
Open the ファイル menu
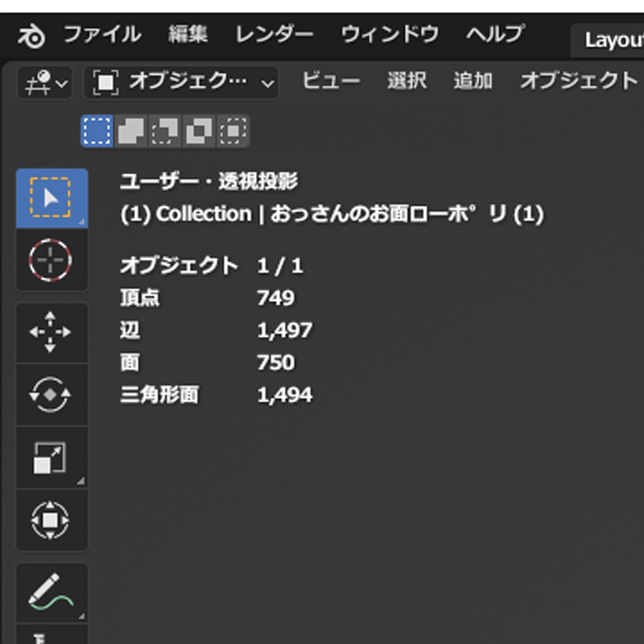[x=101, y=35]
